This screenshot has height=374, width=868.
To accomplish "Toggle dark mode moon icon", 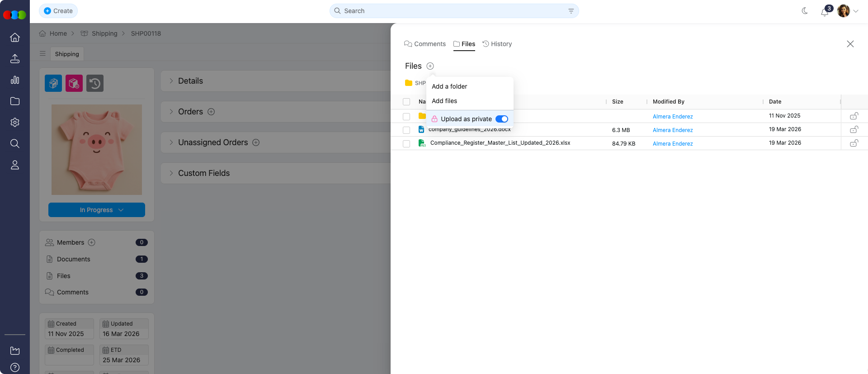I will point(805,11).
